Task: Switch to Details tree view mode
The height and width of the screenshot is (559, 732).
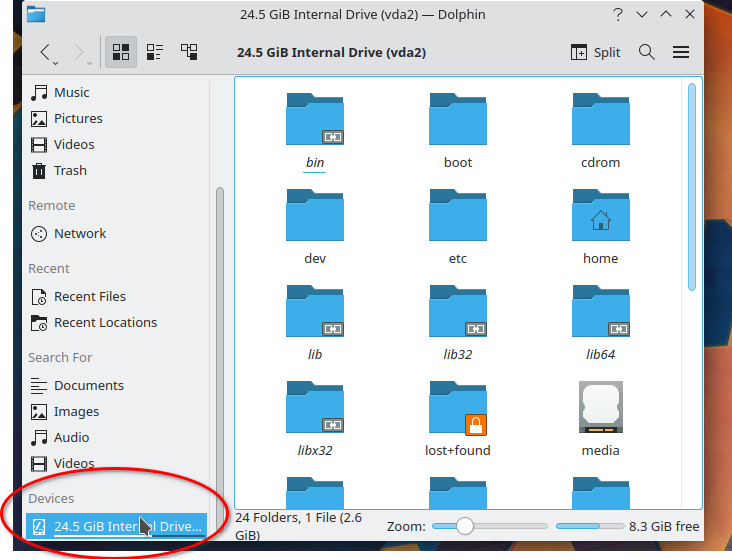Action: coord(188,52)
